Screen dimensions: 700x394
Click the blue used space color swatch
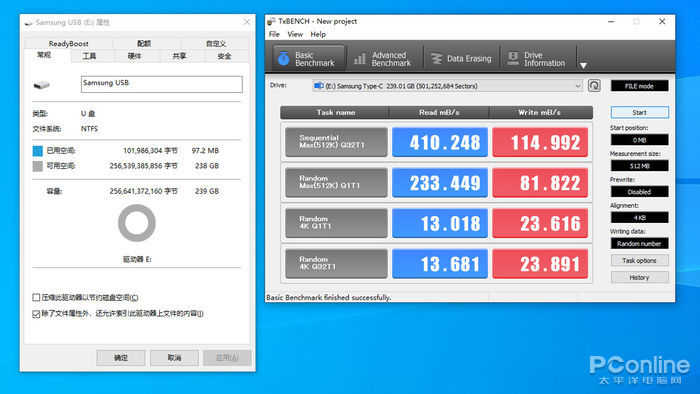[x=38, y=151]
